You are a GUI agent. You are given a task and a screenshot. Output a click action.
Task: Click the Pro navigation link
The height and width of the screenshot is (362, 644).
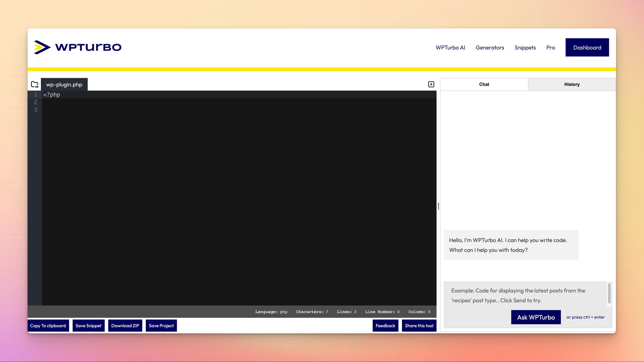coord(550,47)
